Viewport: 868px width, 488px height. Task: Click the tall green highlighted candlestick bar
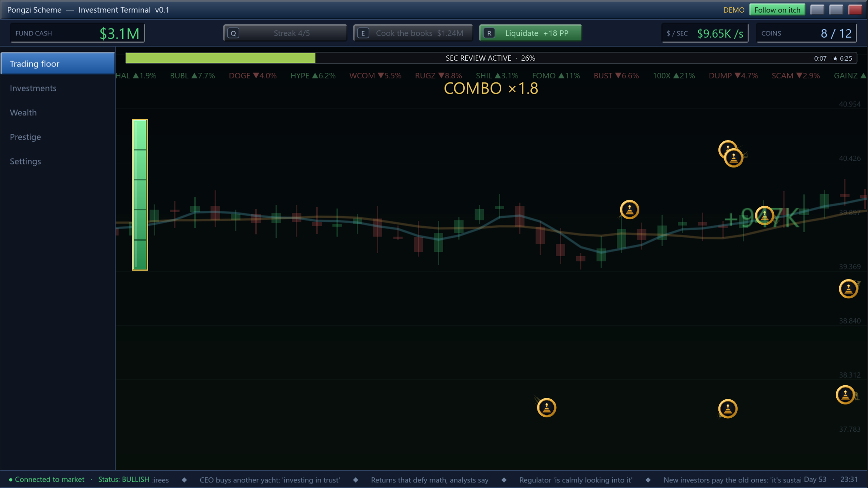(140, 195)
